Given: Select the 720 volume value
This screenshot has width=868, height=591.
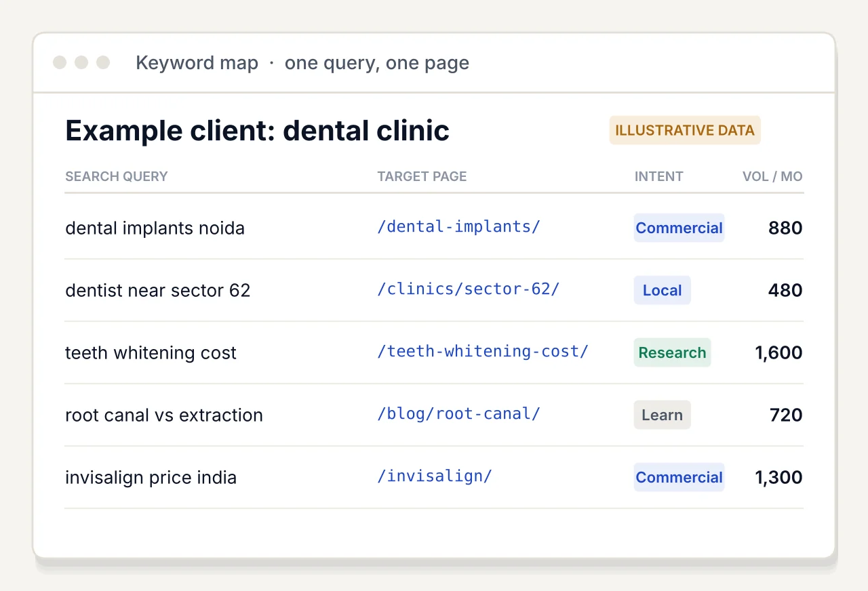Looking at the screenshot, I should tap(785, 415).
